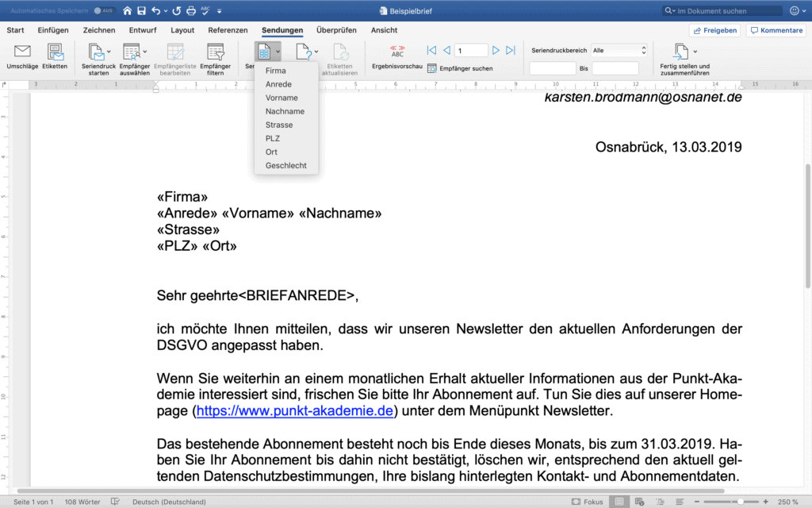
Task: Click the zoom in plus button
Action: click(765, 502)
